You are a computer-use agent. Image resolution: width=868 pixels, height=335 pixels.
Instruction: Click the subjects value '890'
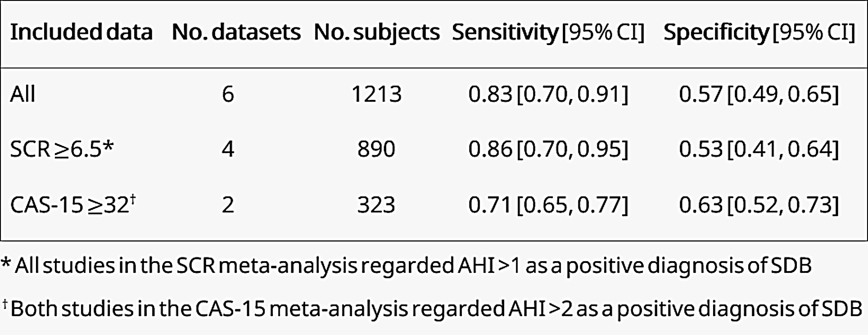pos(376,149)
